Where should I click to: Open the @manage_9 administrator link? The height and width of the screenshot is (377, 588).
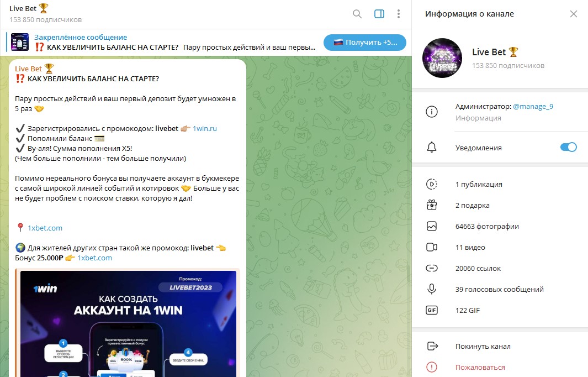click(x=533, y=107)
